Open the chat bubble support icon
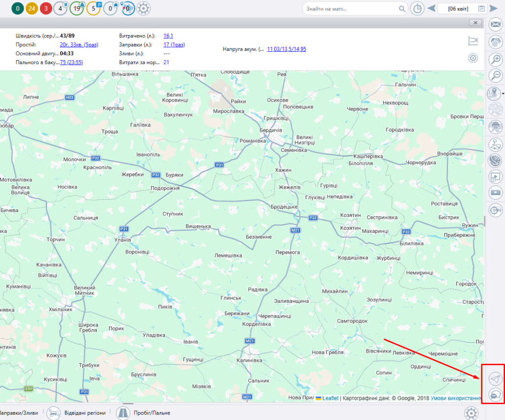This screenshot has height=420, width=505. 495,394
